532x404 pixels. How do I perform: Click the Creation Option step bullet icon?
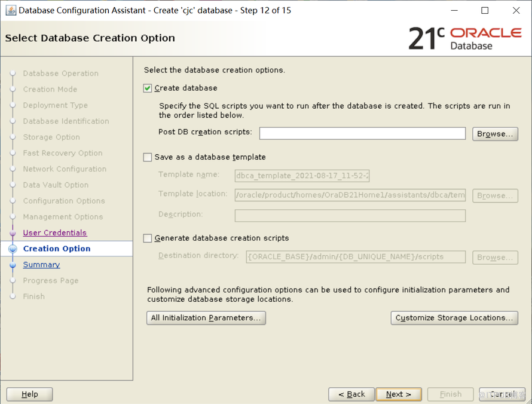(13, 249)
